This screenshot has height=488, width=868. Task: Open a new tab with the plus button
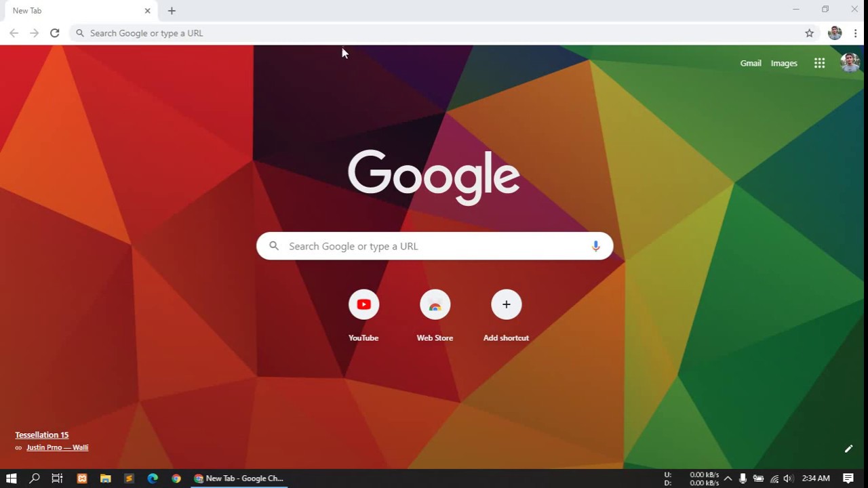pyautogui.click(x=172, y=11)
